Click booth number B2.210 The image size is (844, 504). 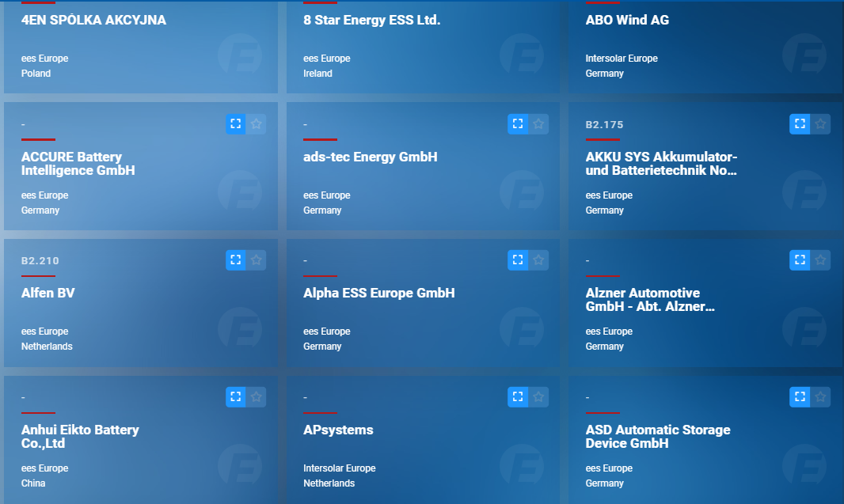tap(40, 261)
